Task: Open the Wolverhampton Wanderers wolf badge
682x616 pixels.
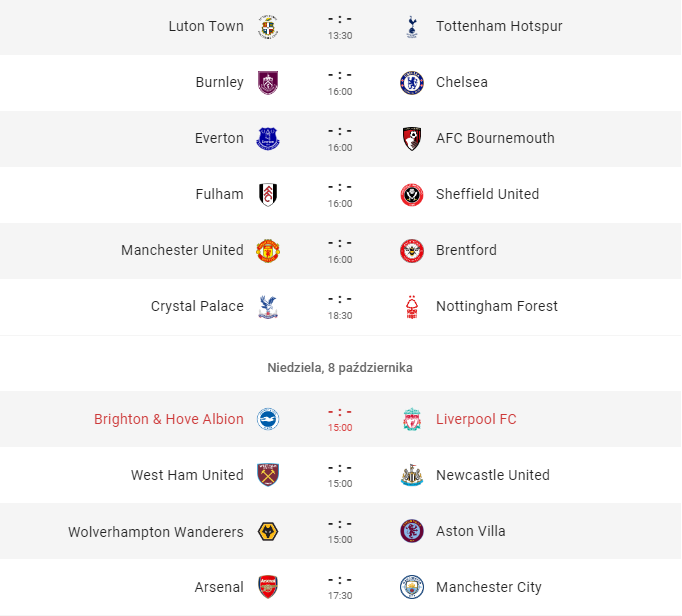Action: pyautogui.click(x=268, y=532)
